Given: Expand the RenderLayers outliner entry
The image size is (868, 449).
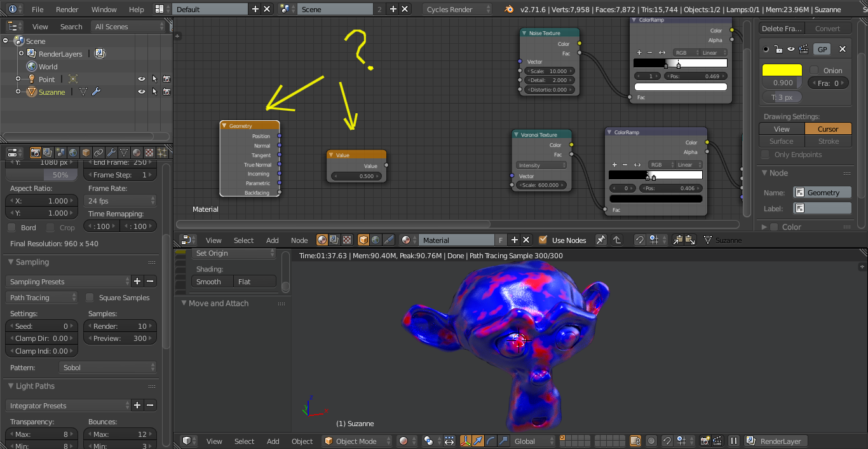Looking at the screenshot, I should (x=21, y=53).
